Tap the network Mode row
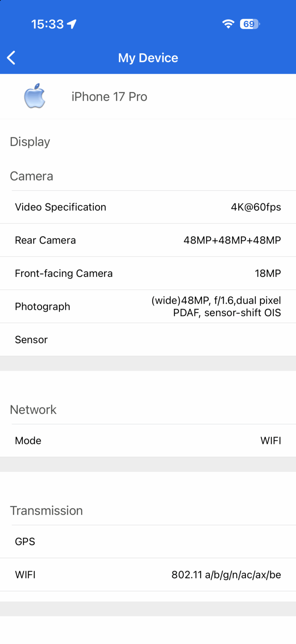The image size is (296, 644). coord(148,441)
